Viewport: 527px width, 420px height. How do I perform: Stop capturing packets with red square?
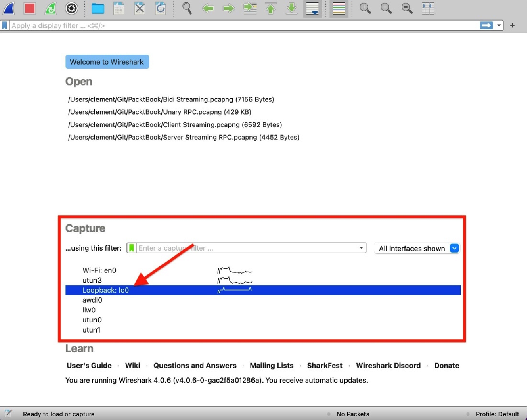click(30, 8)
